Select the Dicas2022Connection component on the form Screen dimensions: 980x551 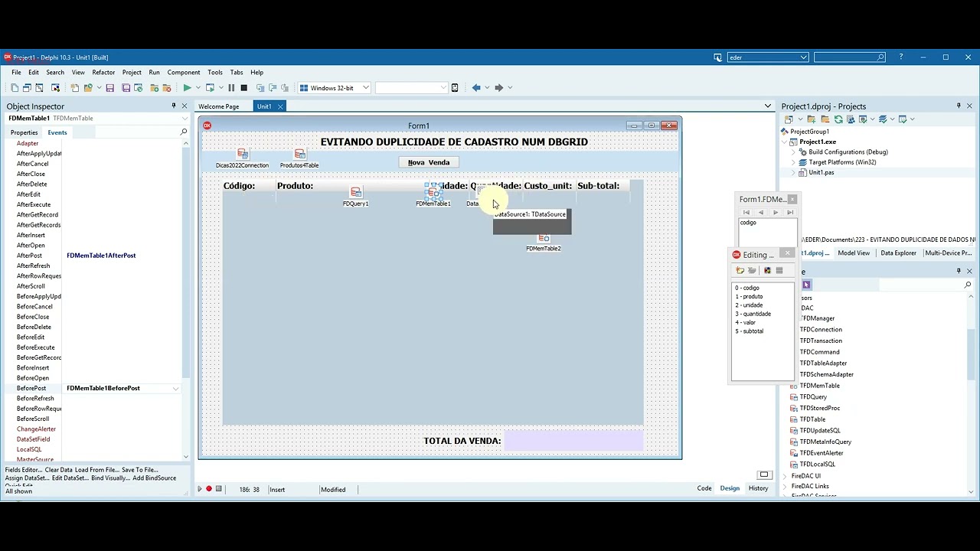(243, 155)
